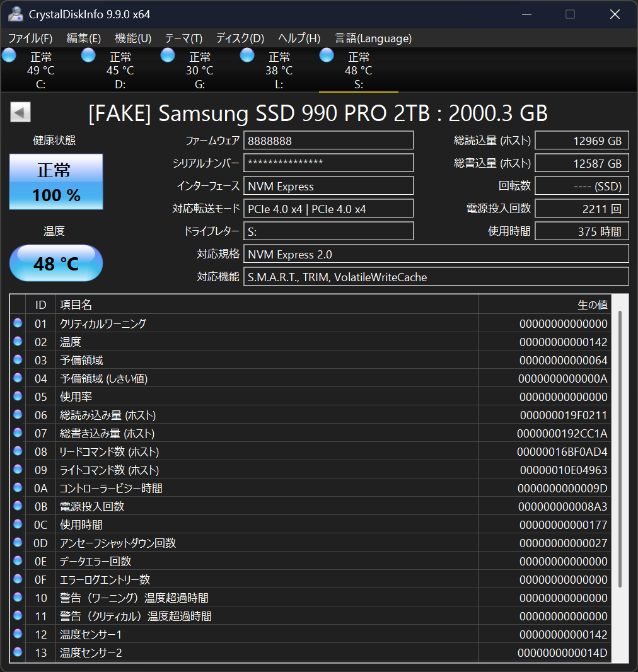The width and height of the screenshot is (638, 672).
Task: Click the drive letter field S:
Action: (328, 231)
